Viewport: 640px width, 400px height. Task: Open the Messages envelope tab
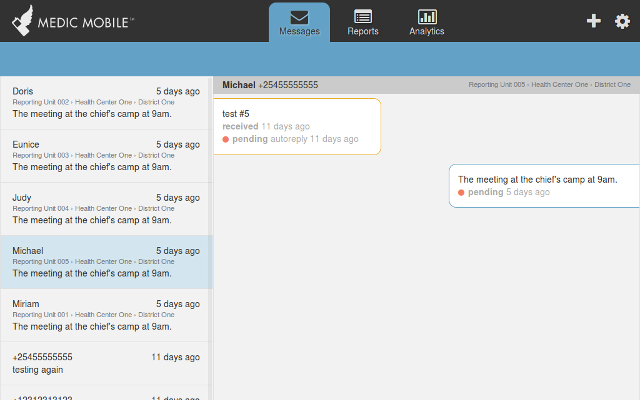299,23
